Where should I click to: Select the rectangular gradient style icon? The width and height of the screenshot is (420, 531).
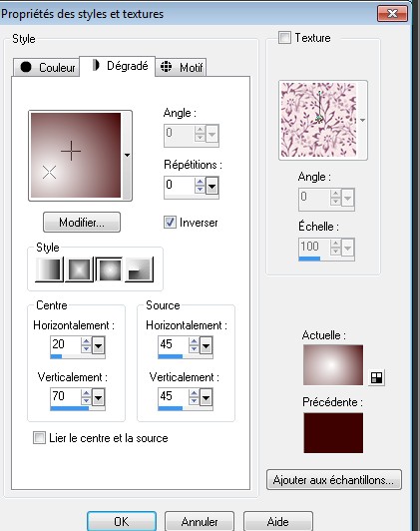(x=79, y=269)
